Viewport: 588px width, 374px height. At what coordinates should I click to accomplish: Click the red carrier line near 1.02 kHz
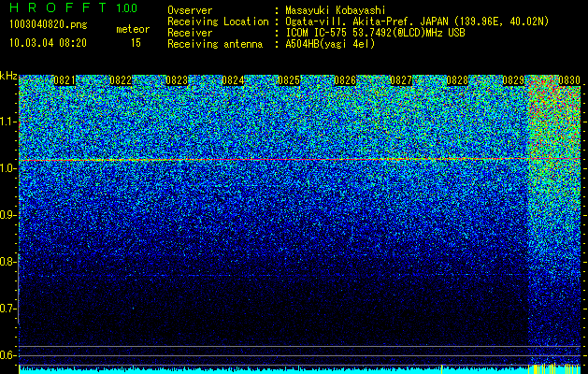(300, 160)
